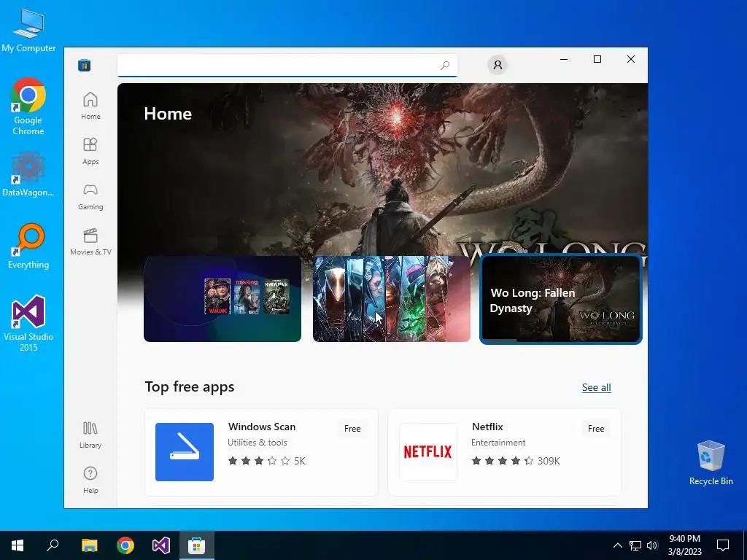
Task: Open Chrome from the taskbar
Action: [125, 545]
